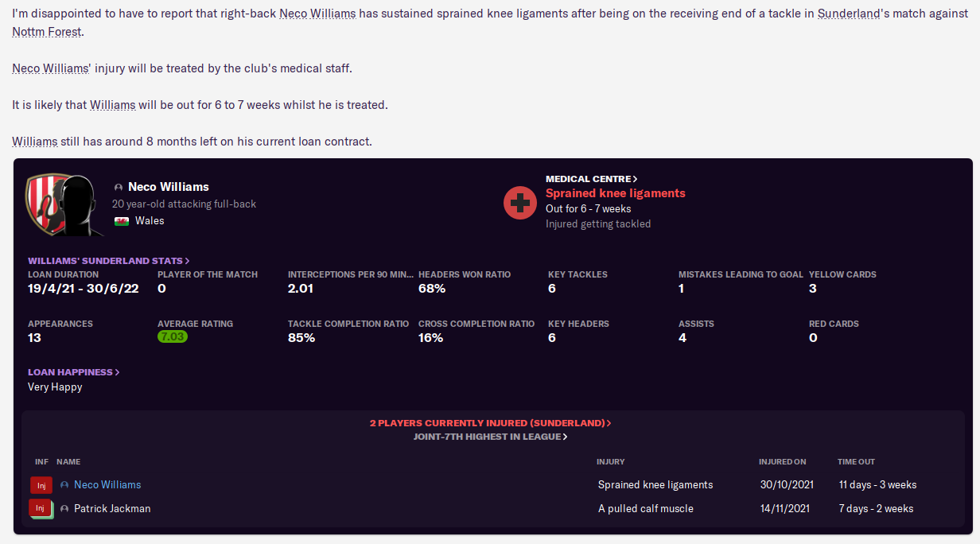Click Patrick Jackman's Inj status icon

[x=41, y=509]
